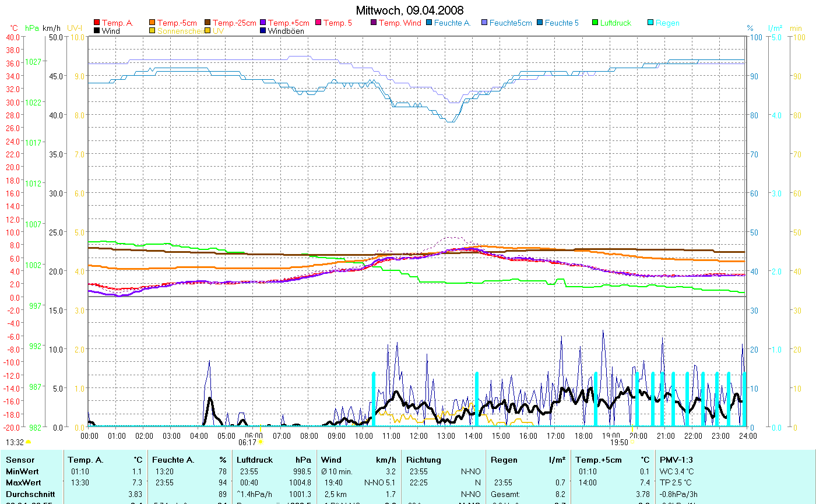Click the MaxWert row label
Image resolution: width=816 pixels, height=504 pixels.
(23, 482)
